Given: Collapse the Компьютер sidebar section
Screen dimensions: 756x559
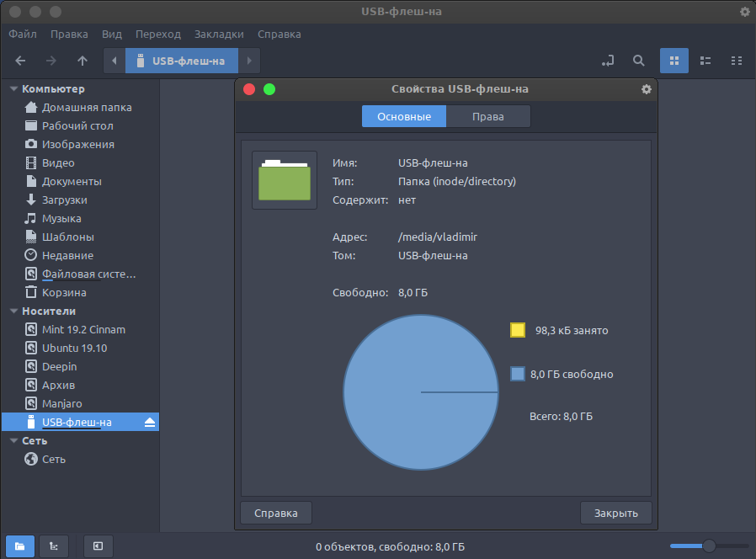Looking at the screenshot, I should pos(14,88).
